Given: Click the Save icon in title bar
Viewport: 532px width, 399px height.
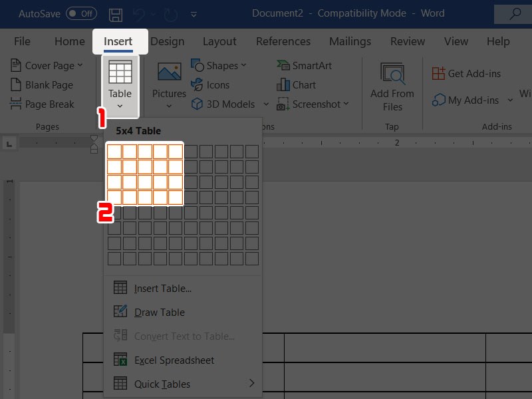Looking at the screenshot, I should (116, 15).
